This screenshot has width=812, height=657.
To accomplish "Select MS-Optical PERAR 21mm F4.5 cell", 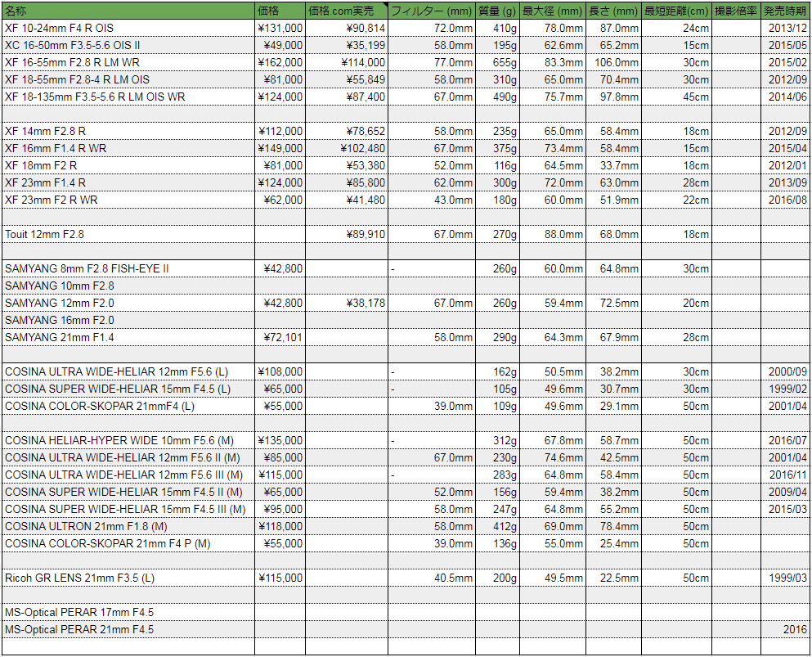I will (128, 629).
